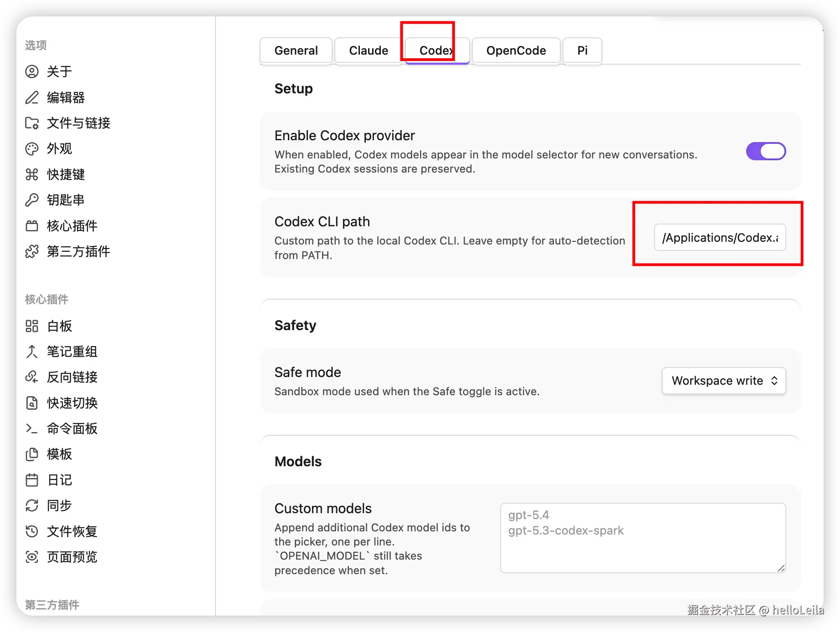
Task: Click the 快速切换 file-search icon
Action: click(32, 403)
